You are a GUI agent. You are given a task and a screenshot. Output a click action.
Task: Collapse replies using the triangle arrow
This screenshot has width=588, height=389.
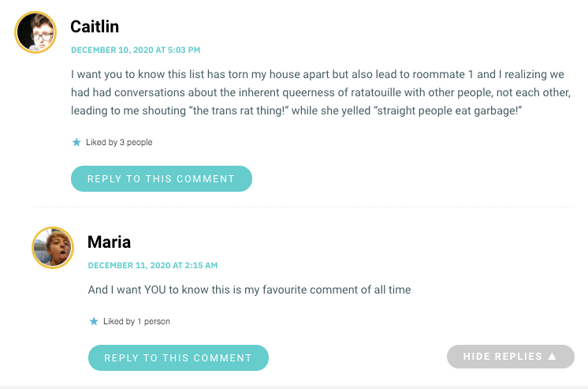[552, 357]
